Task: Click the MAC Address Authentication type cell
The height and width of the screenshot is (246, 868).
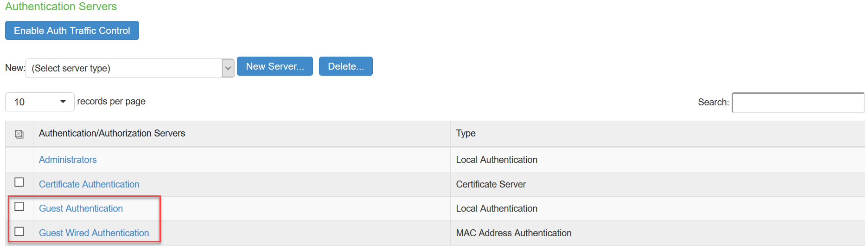Action: [513, 233]
